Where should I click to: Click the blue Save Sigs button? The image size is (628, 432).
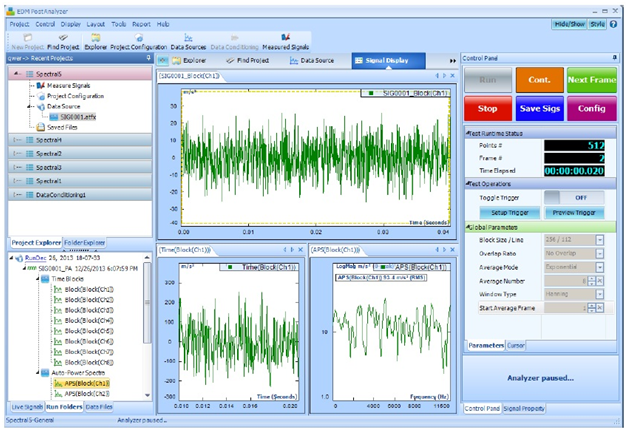[x=539, y=109]
